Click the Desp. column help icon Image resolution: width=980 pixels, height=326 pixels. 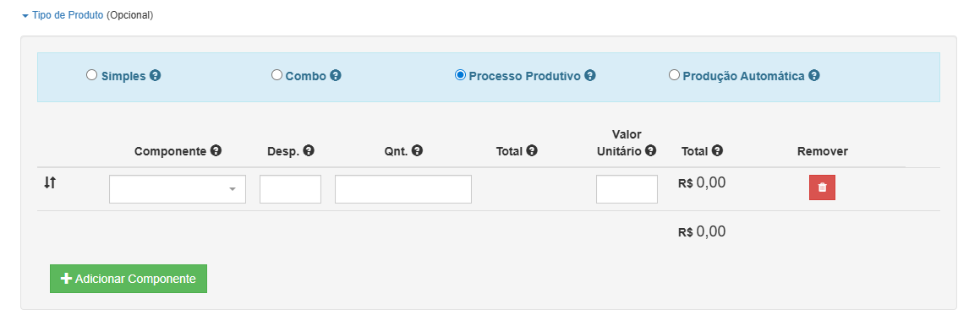(309, 150)
